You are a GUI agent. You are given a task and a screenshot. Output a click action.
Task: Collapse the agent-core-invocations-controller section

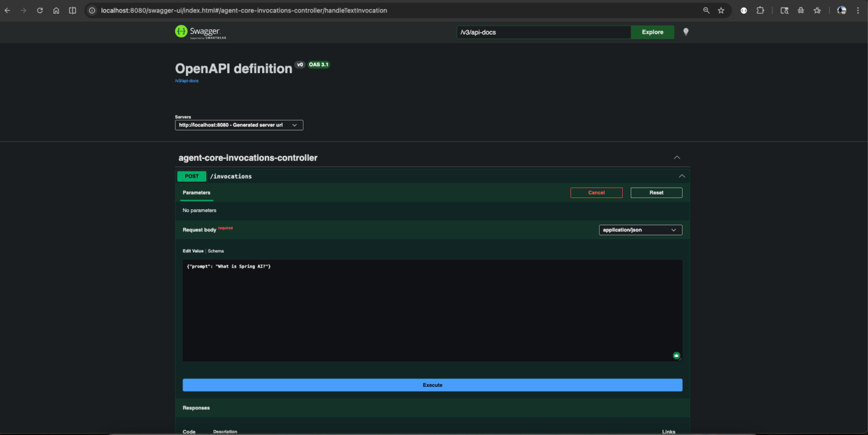(677, 158)
